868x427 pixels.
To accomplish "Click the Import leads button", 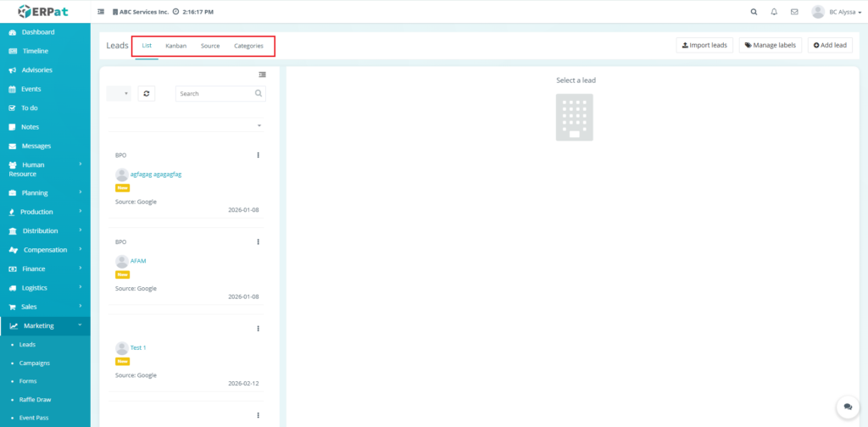I will (704, 46).
